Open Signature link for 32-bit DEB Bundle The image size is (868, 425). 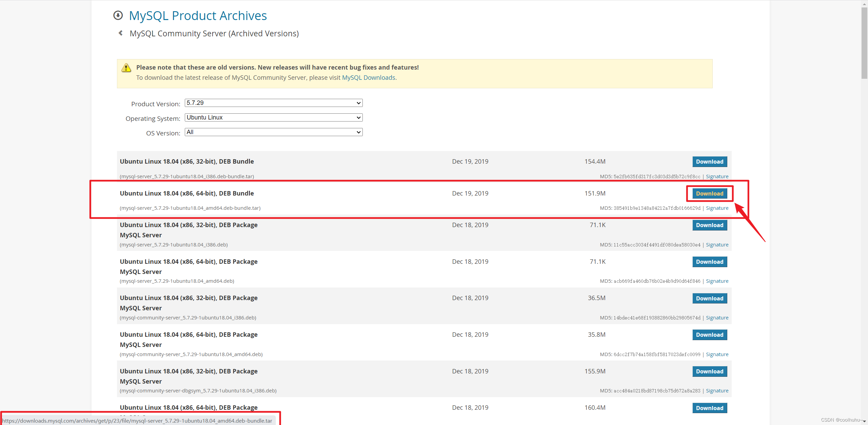(717, 177)
